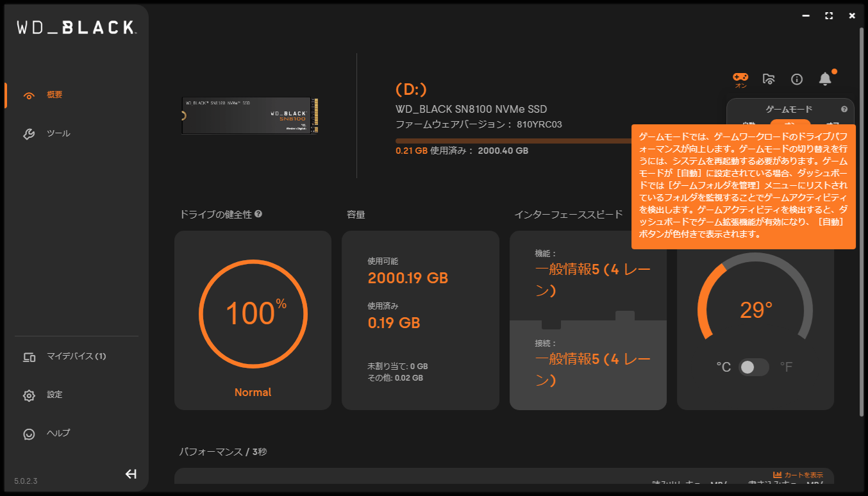Image resolution: width=868 pixels, height=496 pixels.
Task: Open the 概要 overview tab
Action: 54,95
